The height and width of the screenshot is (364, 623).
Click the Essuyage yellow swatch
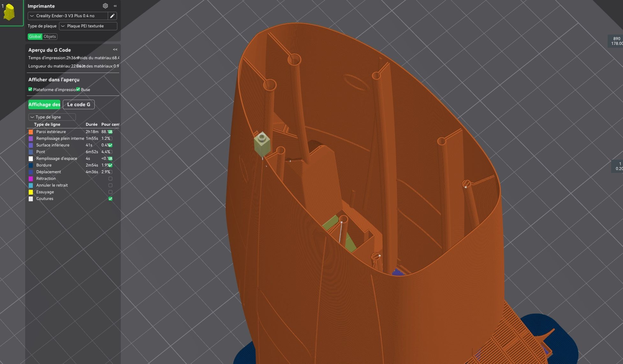point(31,192)
